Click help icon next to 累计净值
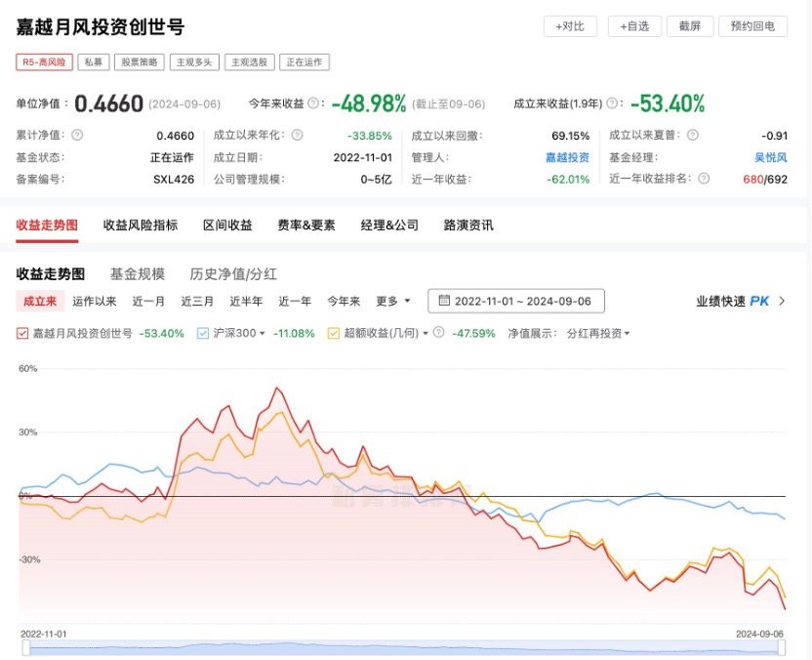This screenshot has width=812, height=660. click(77, 136)
